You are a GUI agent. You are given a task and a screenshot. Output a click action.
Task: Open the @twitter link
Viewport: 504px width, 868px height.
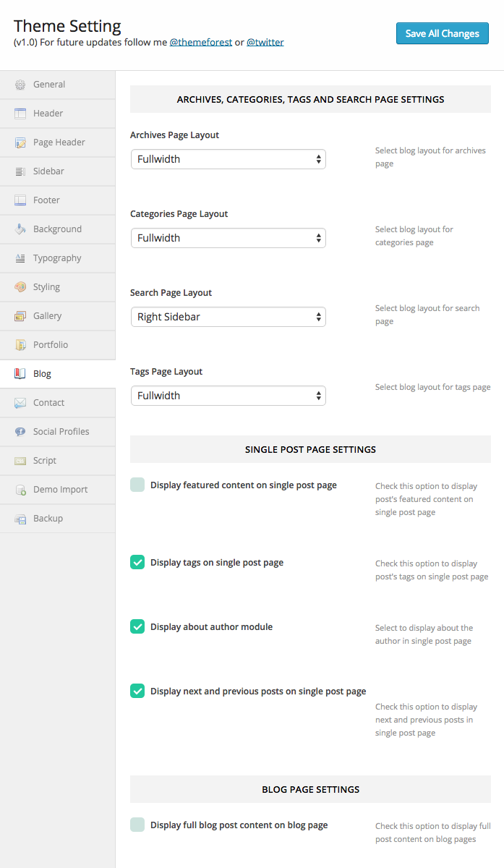point(265,42)
